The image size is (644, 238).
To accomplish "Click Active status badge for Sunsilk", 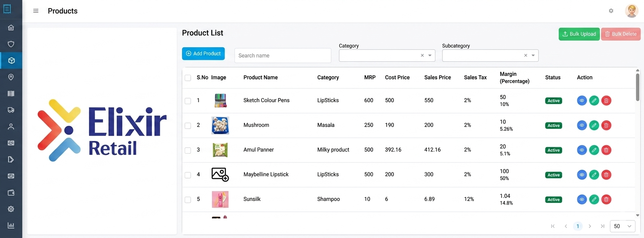I will coord(553,199).
